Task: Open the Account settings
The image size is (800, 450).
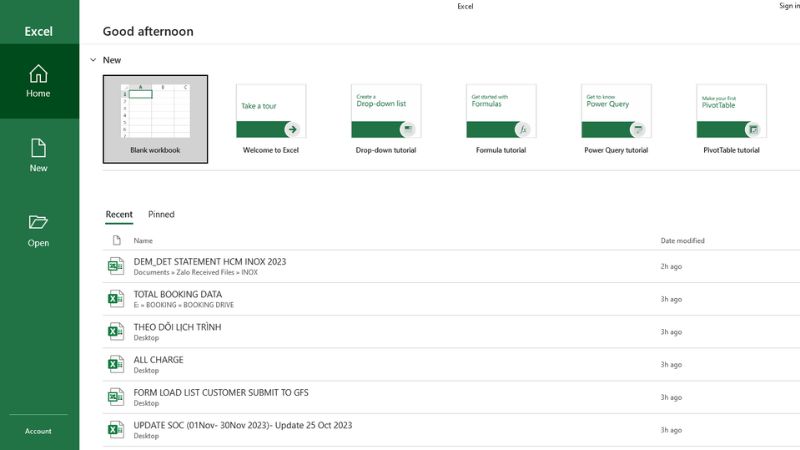Action: click(39, 431)
